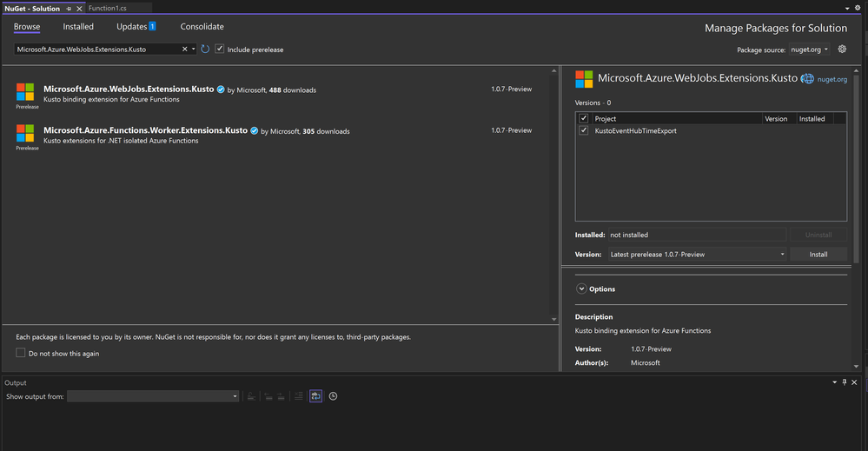Select the KustoEventHubTimeExport project row
This screenshot has height=451, width=868.
pyautogui.click(x=711, y=130)
